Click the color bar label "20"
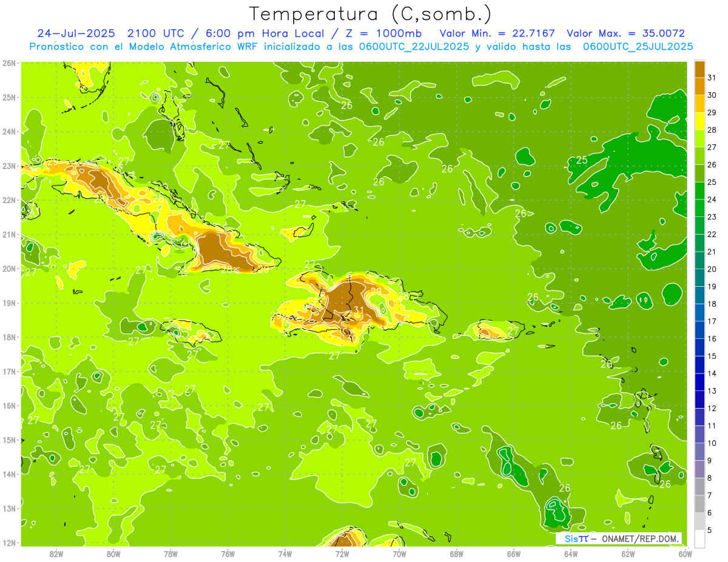 click(x=712, y=269)
